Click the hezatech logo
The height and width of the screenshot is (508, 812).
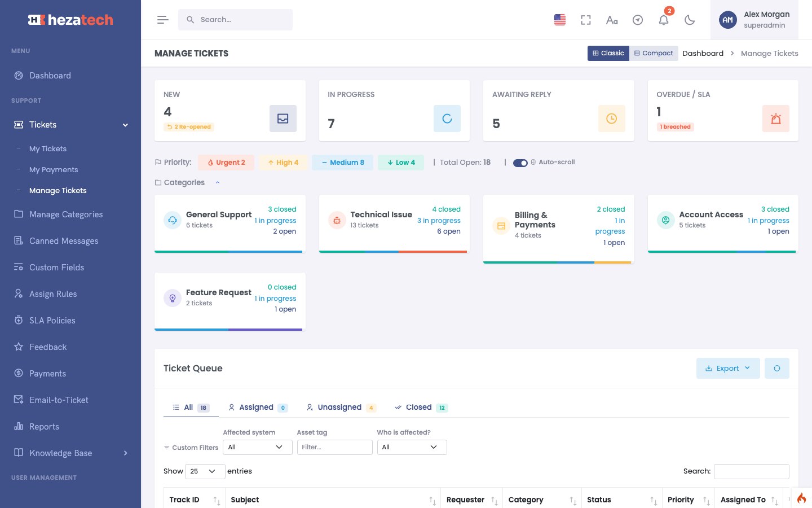[70, 20]
